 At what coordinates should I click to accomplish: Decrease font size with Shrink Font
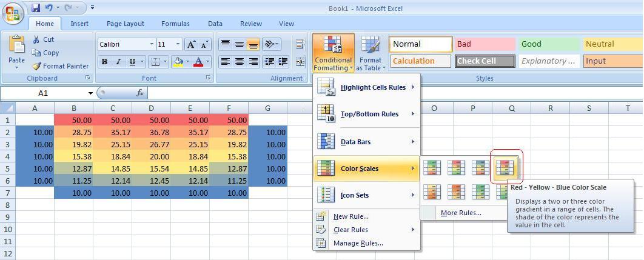(x=204, y=44)
